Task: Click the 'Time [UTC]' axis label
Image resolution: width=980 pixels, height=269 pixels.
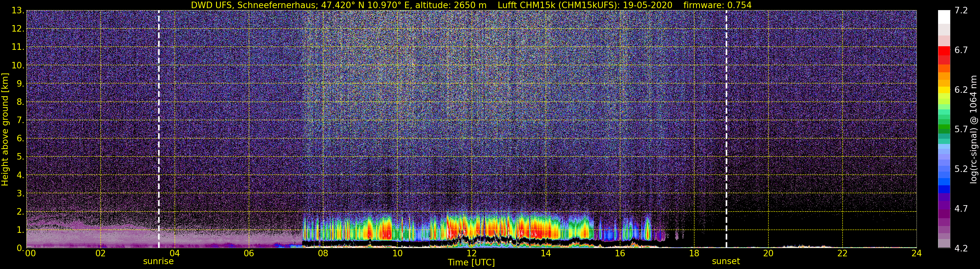Action: click(x=471, y=262)
